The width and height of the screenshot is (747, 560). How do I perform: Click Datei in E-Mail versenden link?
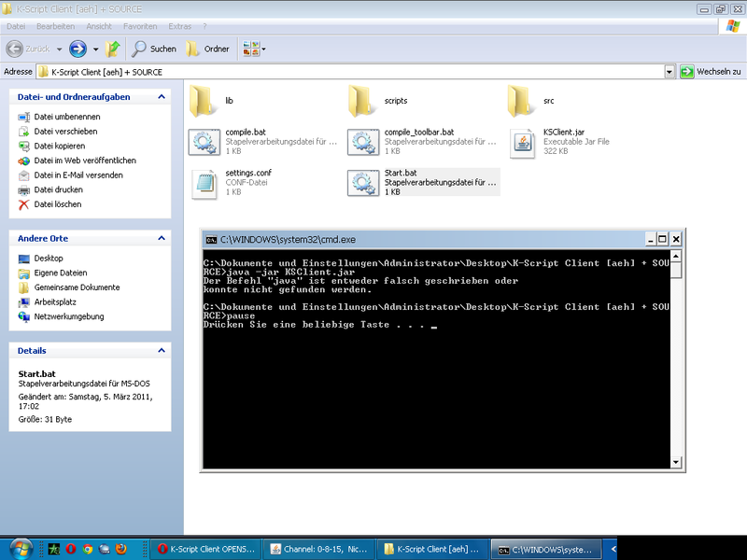pyautogui.click(x=78, y=175)
